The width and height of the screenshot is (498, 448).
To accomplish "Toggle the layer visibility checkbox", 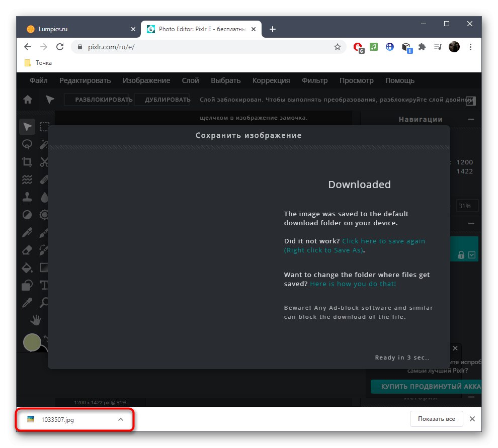I will 471,255.
